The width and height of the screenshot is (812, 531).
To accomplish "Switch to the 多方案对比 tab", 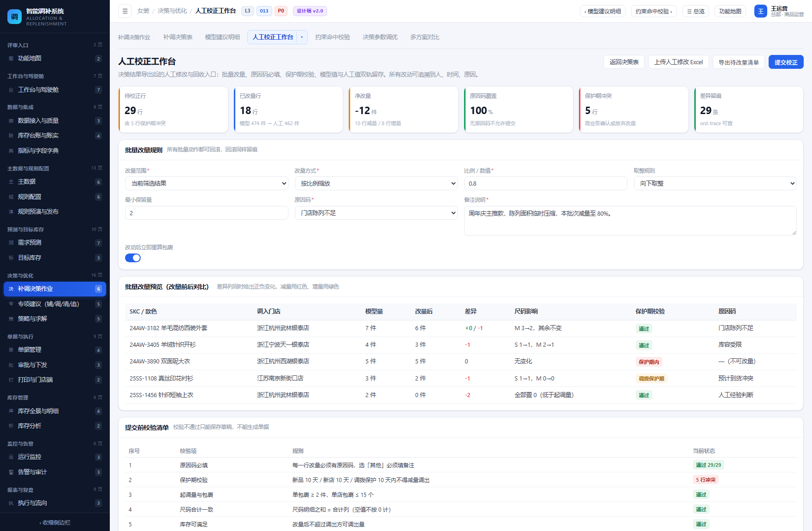I will tap(424, 37).
